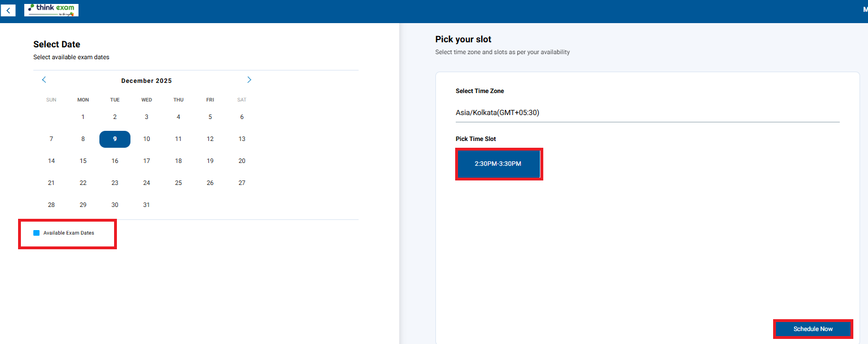Go to previous month in calendar

click(44, 80)
